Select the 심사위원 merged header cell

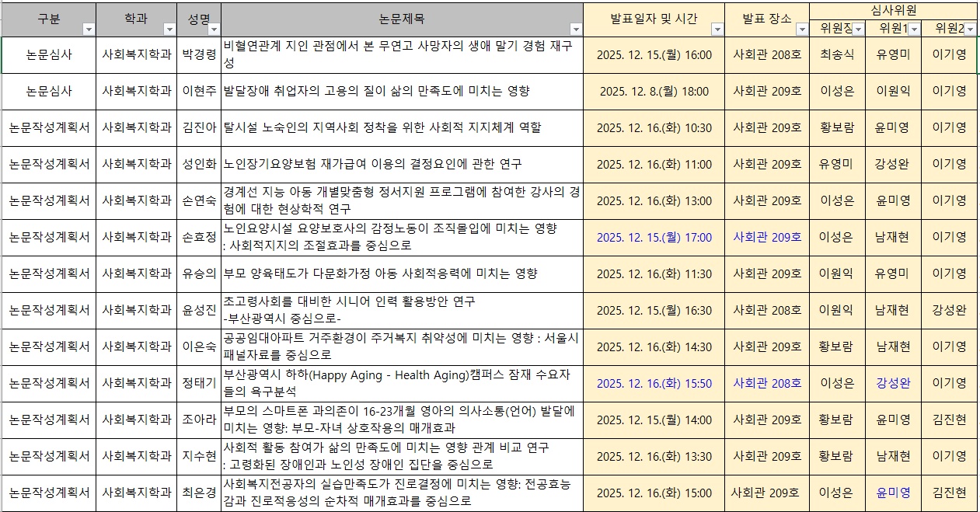[894, 10]
